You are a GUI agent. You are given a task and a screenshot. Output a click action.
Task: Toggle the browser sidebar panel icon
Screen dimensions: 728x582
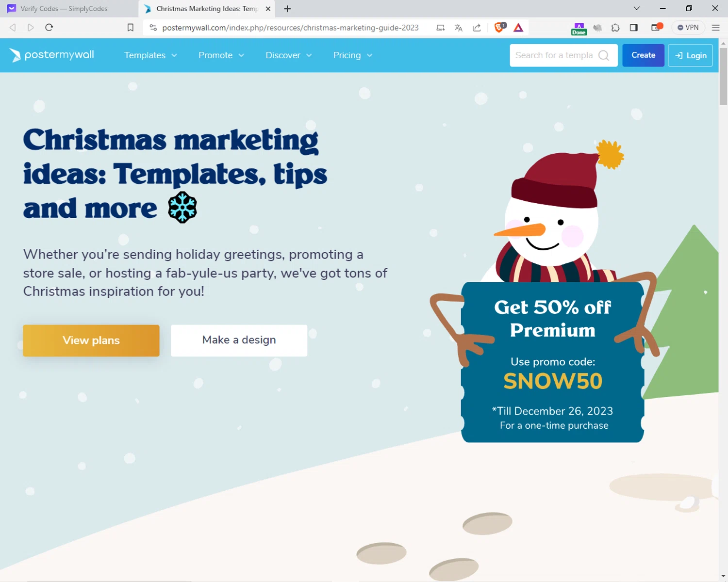[x=634, y=28]
